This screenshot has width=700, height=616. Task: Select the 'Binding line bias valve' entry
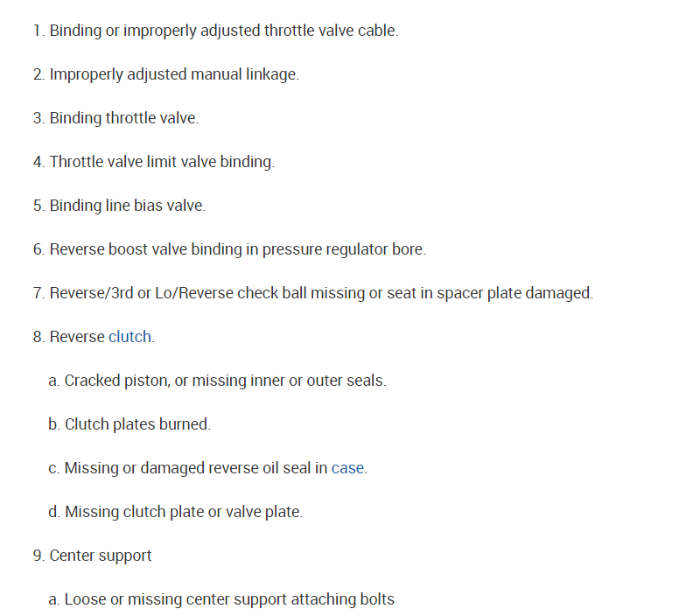click(127, 206)
